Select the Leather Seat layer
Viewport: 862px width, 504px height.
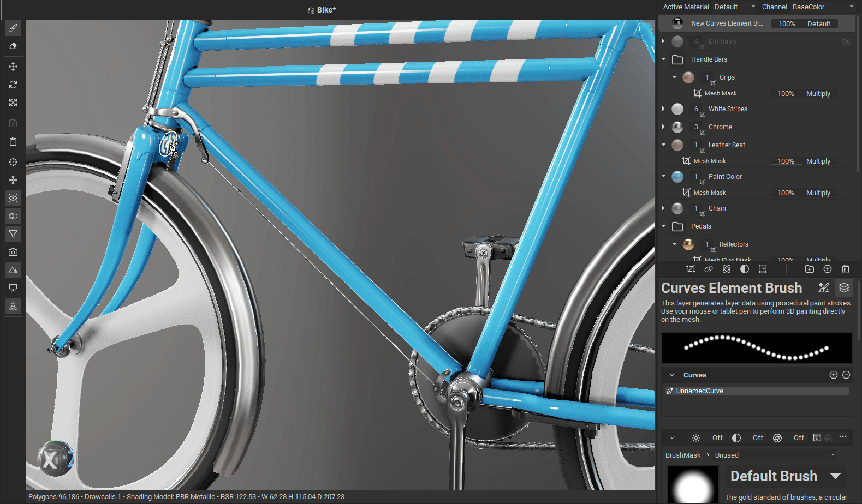(x=727, y=145)
